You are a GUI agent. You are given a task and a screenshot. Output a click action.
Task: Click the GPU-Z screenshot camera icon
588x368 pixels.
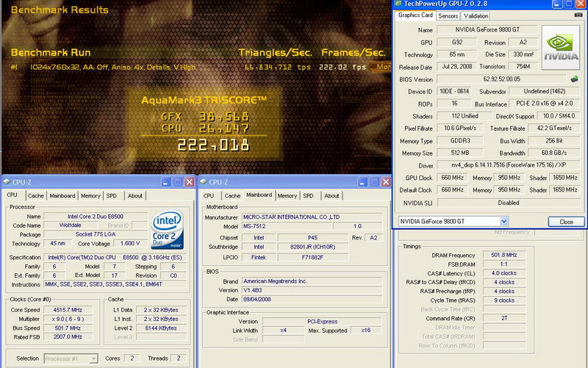(578, 15)
